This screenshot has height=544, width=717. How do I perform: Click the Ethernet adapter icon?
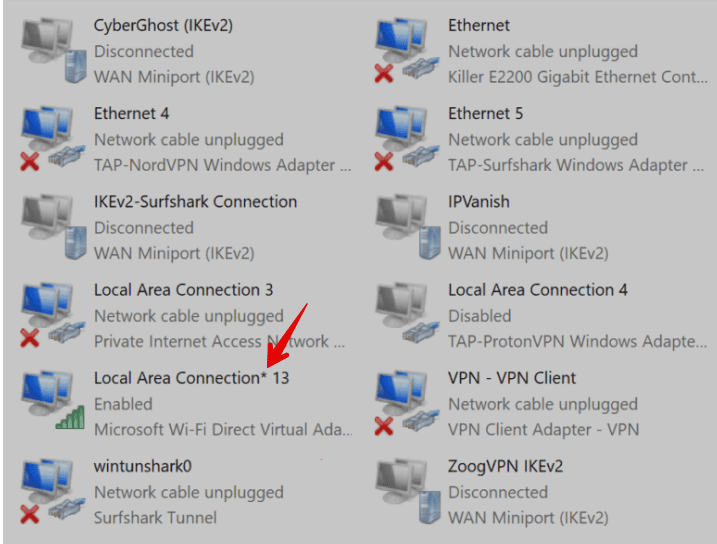(403, 50)
